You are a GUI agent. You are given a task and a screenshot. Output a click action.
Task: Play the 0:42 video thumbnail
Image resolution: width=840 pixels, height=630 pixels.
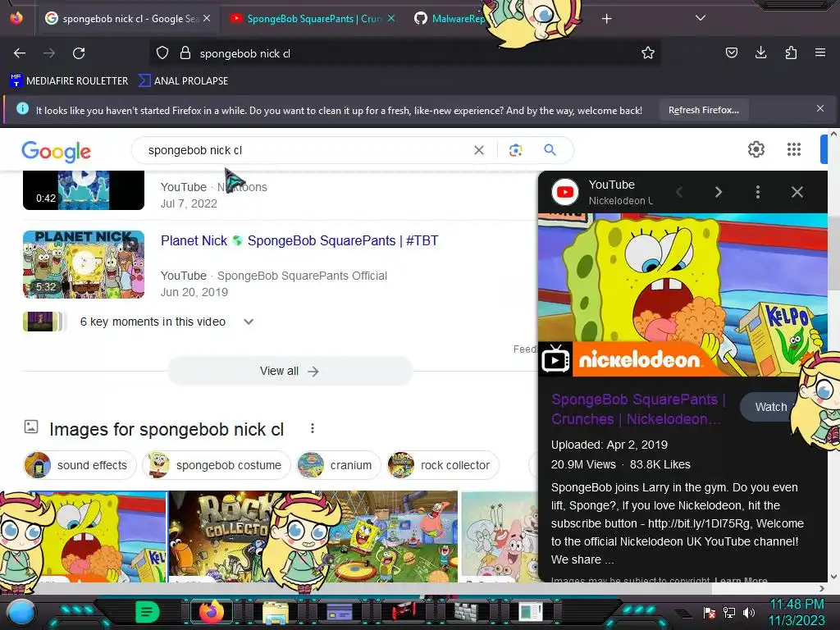84,190
